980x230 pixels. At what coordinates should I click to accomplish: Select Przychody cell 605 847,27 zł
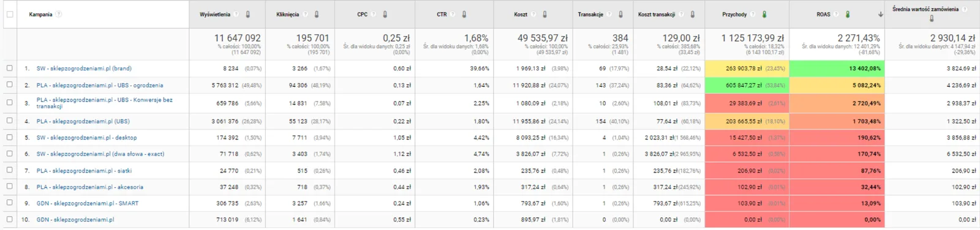747,85
